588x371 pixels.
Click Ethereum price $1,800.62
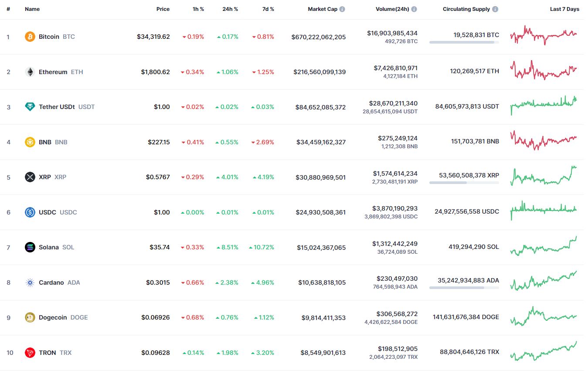[x=156, y=72]
